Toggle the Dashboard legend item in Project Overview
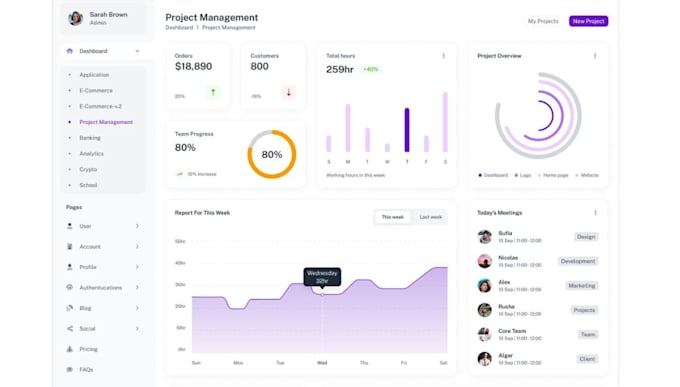The width and height of the screenshot is (680, 387). point(493,175)
